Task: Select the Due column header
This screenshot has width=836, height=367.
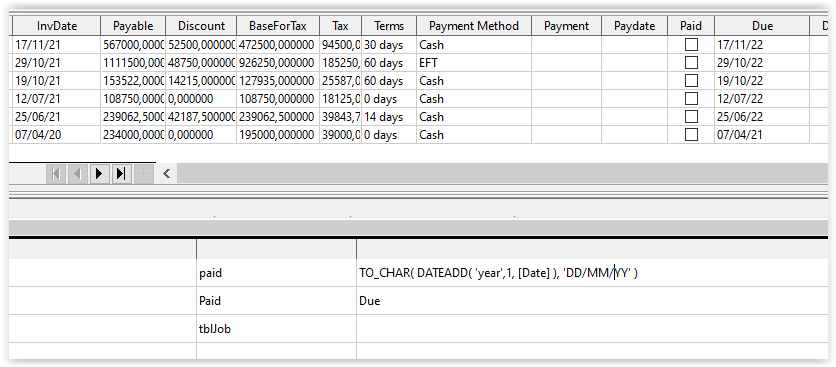Action: point(762,26)
